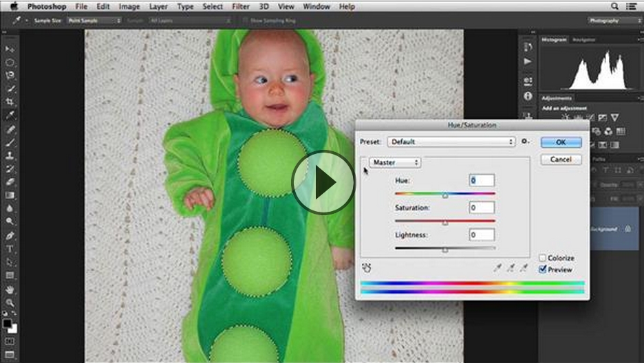Image resolution: width=644 pixels, height=363 pixels.
Task: Click the Saturation value input field
Action: (482, 208)
